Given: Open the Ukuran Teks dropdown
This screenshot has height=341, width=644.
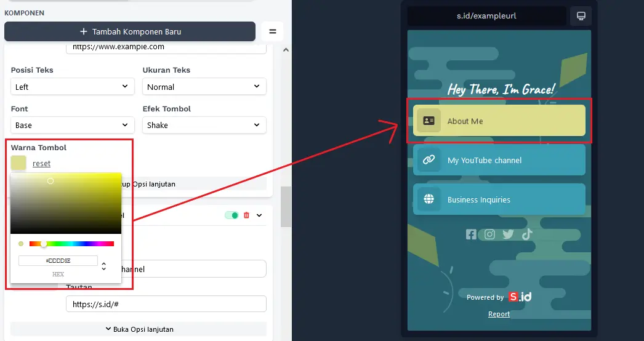Looking at the screenshot, I should (x=204, y=87).
